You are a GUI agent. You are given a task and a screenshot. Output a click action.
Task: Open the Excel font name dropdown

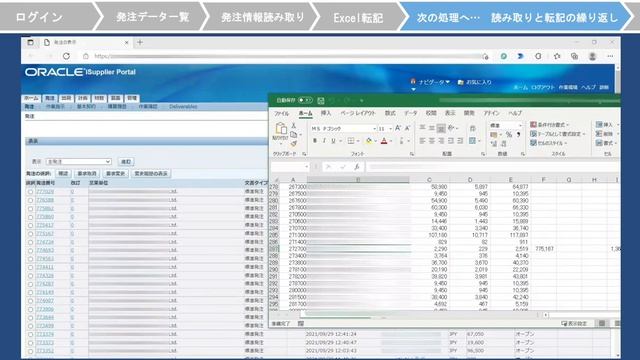(374, 129)
